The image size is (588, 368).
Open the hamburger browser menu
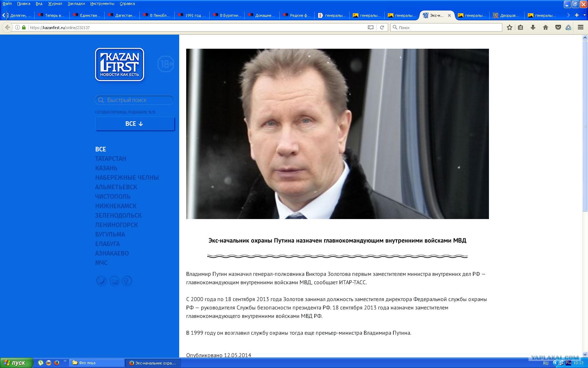point(581,27)
